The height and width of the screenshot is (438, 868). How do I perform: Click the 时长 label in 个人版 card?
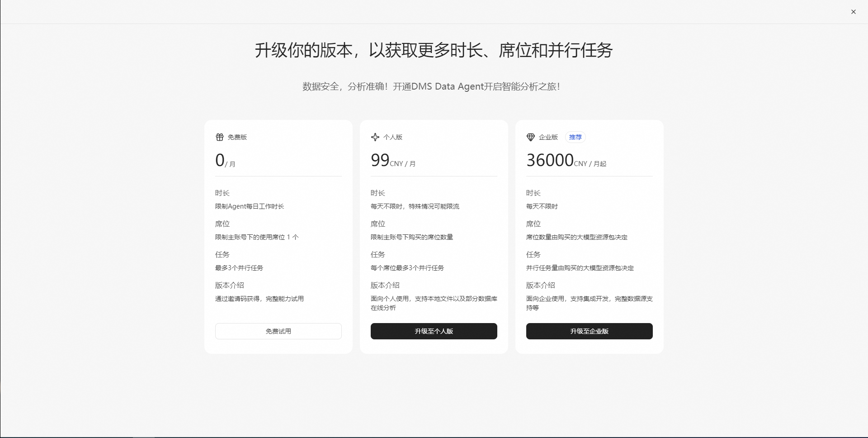coord(378,193)
